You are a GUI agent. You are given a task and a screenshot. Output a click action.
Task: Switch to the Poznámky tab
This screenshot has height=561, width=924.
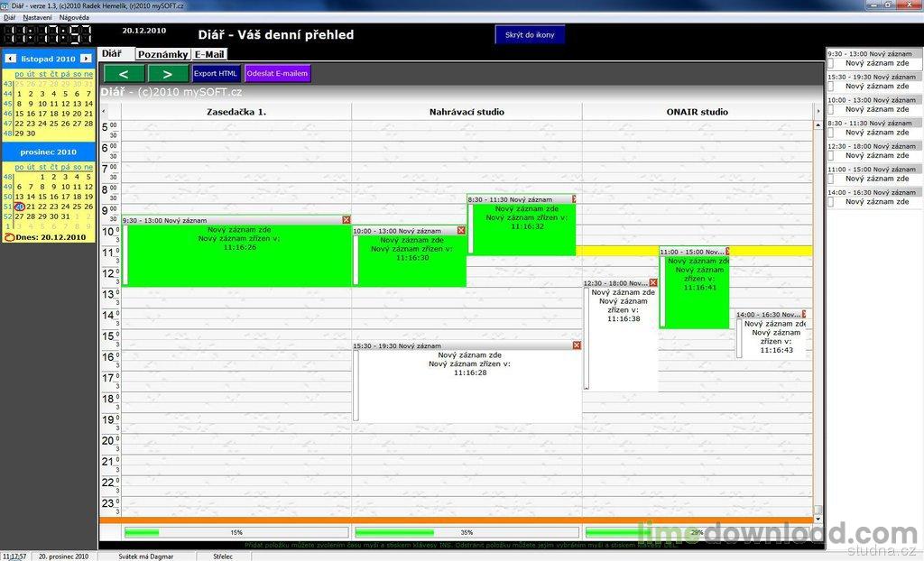tap(162, 54)
